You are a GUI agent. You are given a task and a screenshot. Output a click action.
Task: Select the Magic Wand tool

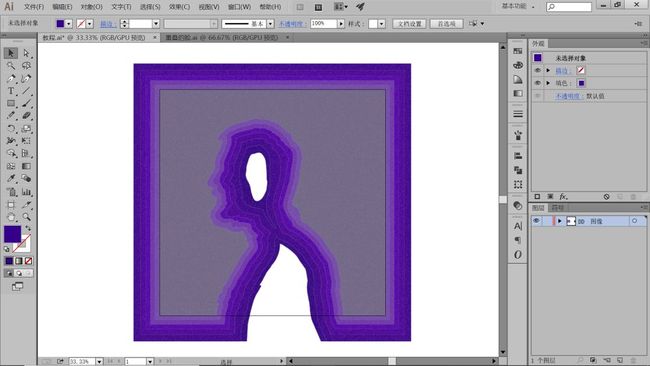pos(11,65)
